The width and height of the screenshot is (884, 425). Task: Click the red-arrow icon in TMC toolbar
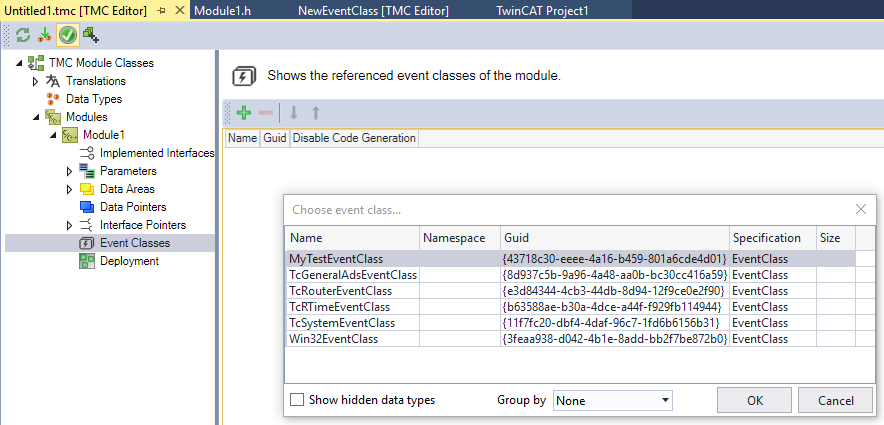click(44, 36)
